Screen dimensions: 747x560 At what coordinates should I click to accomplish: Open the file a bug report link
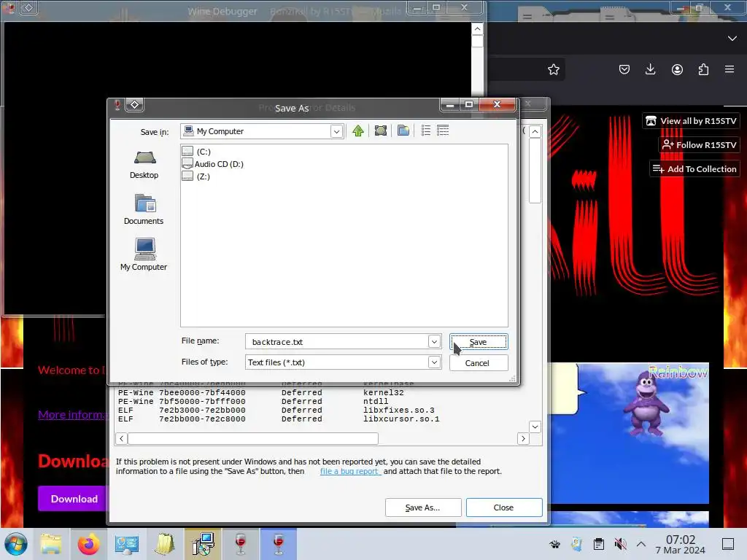[x=350, y=471]
